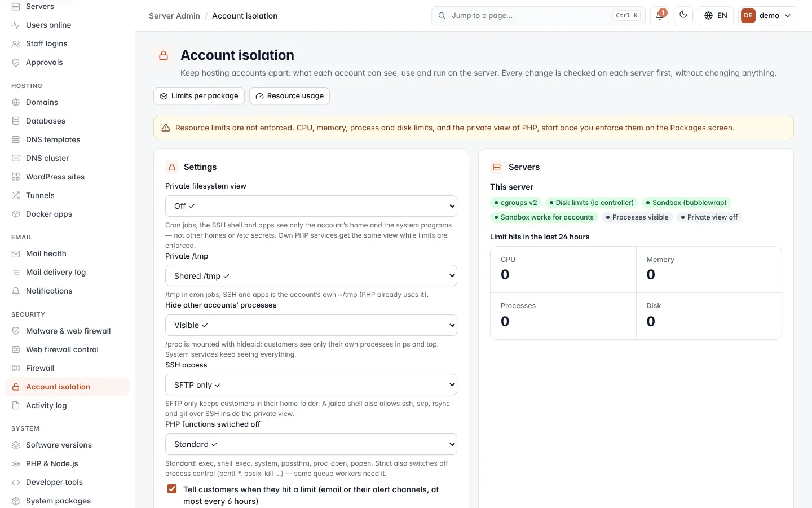Viewport: 812px width, 508px height.
Task: Click the Disk limits (io controller) badge
Action: (592, 203)
